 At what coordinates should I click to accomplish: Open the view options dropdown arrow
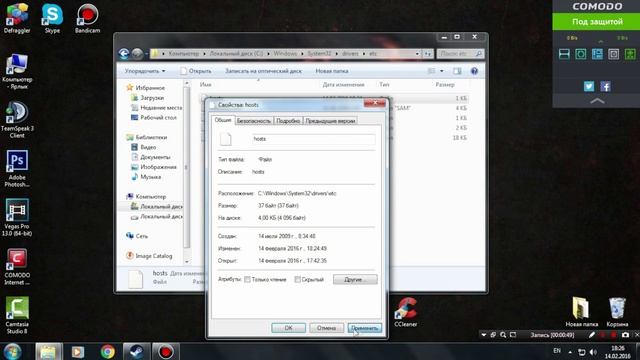441,71
